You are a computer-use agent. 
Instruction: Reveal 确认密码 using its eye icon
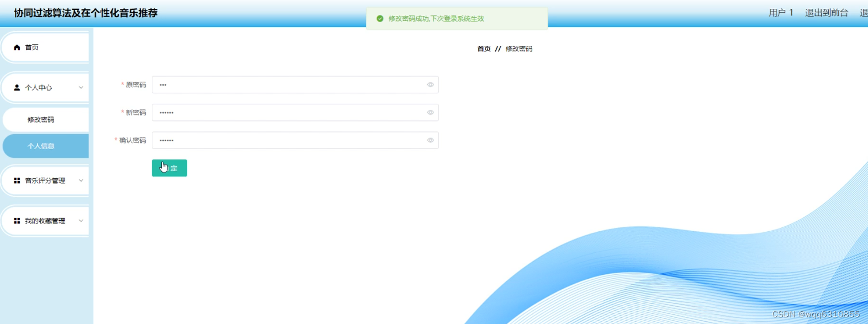[430, 140]
